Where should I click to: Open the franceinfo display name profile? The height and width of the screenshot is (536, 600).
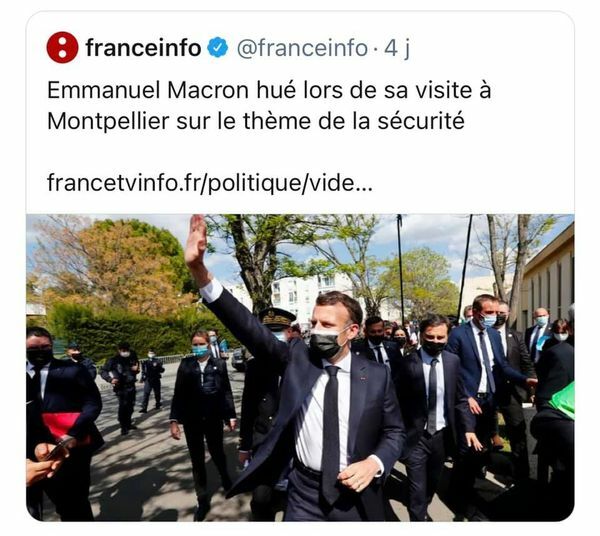tap(143, 48)
